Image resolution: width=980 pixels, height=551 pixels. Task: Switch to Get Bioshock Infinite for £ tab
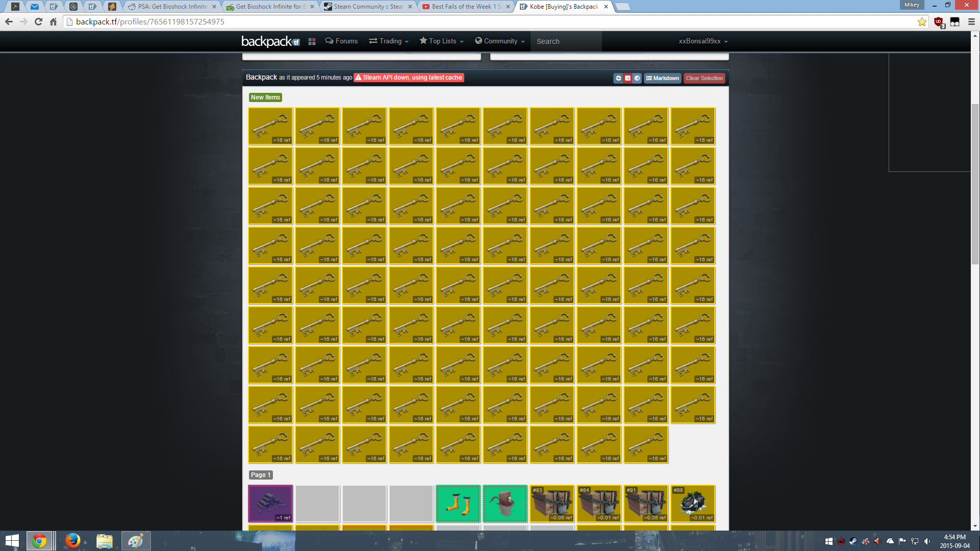tap(270, 7)
